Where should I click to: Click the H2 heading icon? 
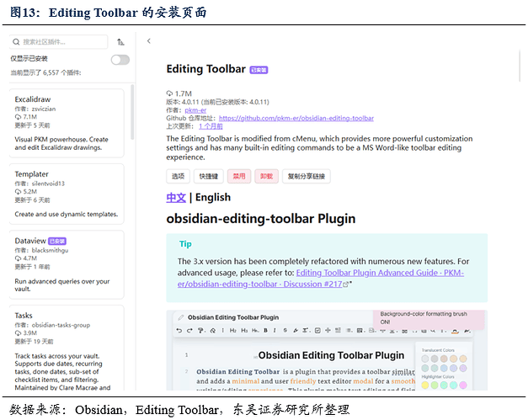233,331
